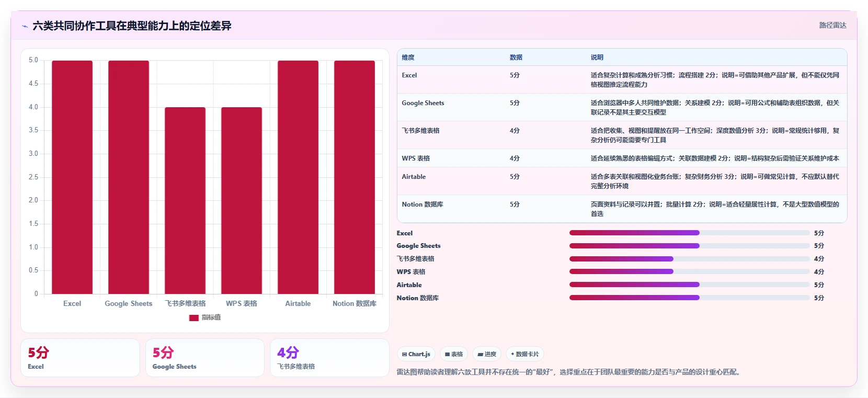Screen dimensions: 868x398
Task: Click the Excel x-axis label under the chart
Action: pyautogui.click(x=72, y=303)
